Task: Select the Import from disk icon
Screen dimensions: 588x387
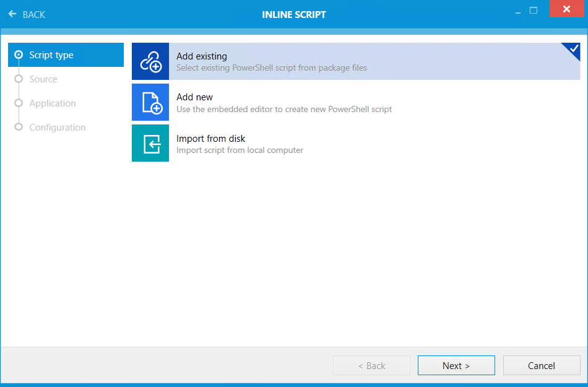Action: [150, 143]
